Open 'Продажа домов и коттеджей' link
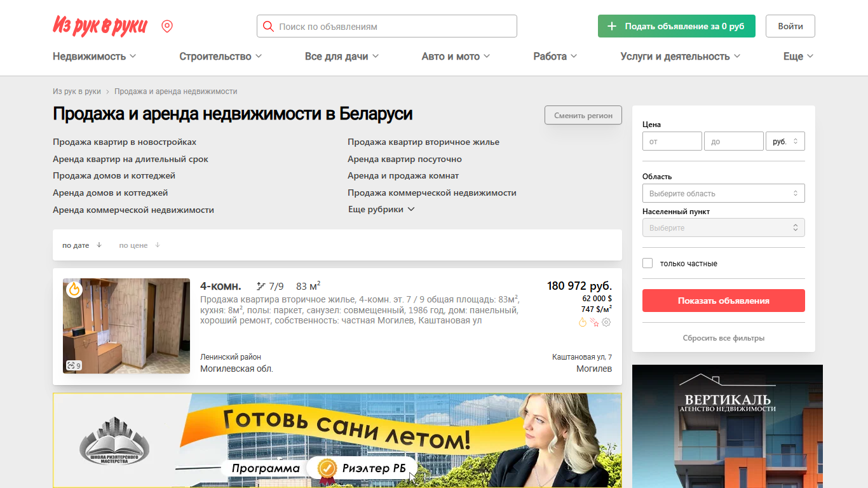 pyautogui.click(x=114, y=175)
